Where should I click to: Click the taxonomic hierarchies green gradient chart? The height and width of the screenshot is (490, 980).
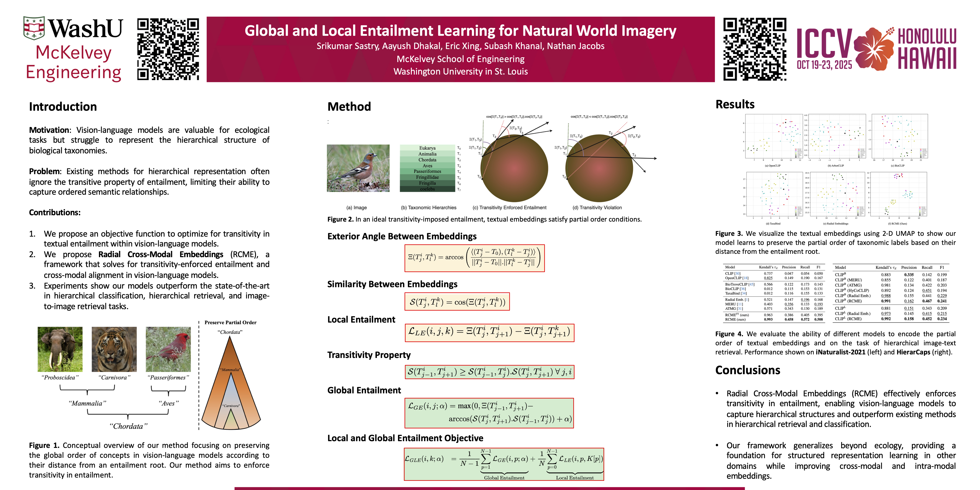point(427,168)
